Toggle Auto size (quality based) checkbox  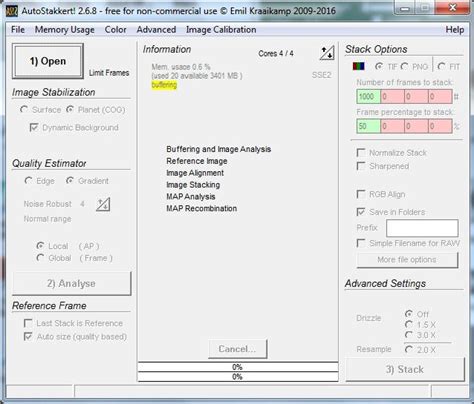[x=28, y=336]
